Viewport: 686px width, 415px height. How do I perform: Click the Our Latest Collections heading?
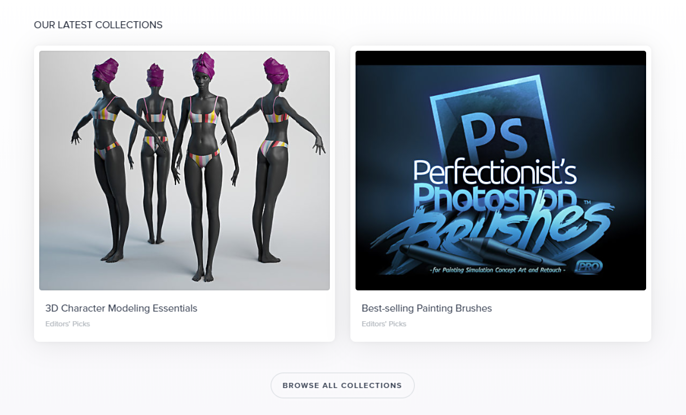(x=98, y=25)
